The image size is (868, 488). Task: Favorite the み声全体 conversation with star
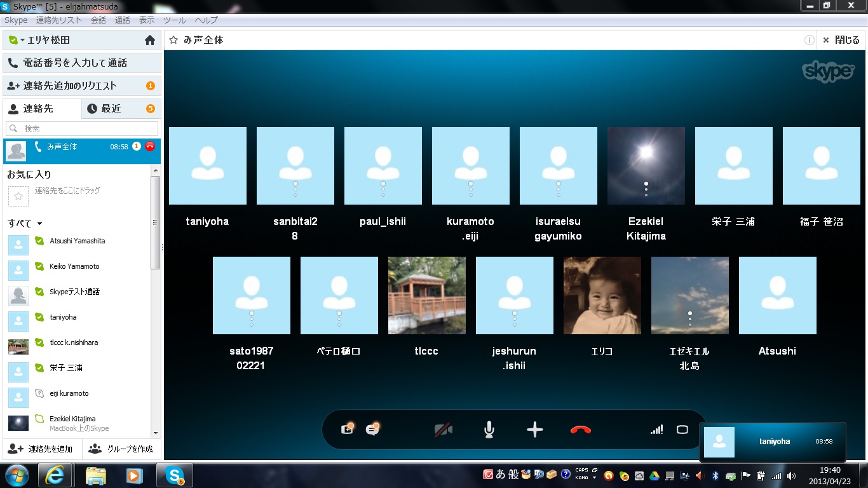pos(173,40)
